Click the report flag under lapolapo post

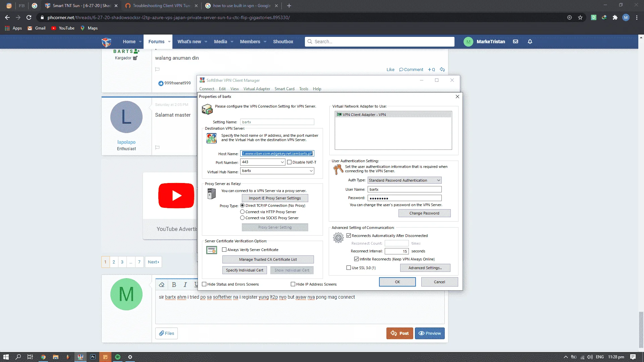click(157, 147)
